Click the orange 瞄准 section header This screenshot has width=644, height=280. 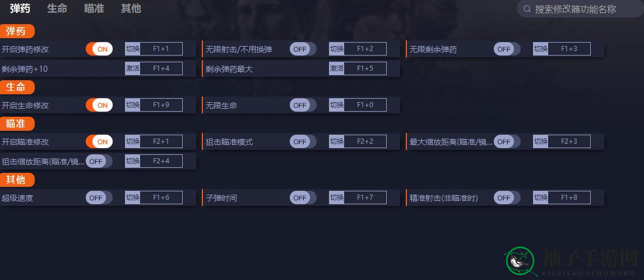point(17,124)
